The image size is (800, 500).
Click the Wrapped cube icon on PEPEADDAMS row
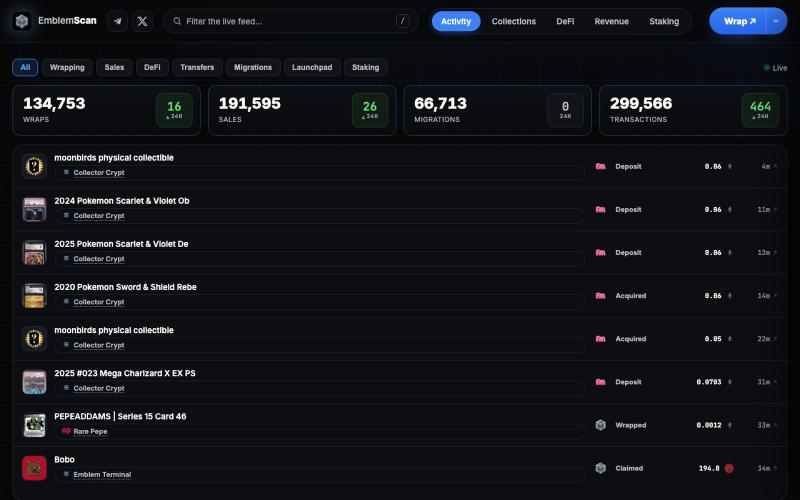pyautogui.click(x=601, y=425)
